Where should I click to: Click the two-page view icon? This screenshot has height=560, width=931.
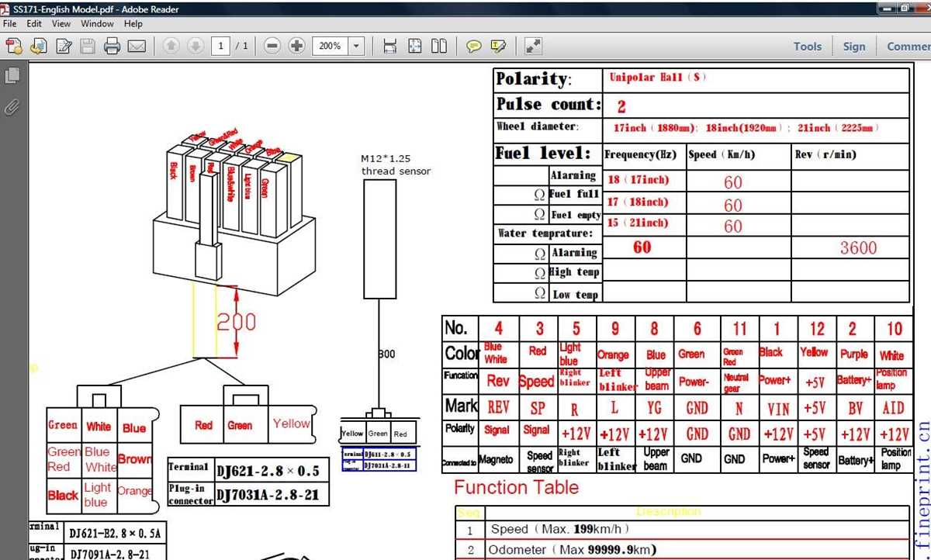click(439, 47)
